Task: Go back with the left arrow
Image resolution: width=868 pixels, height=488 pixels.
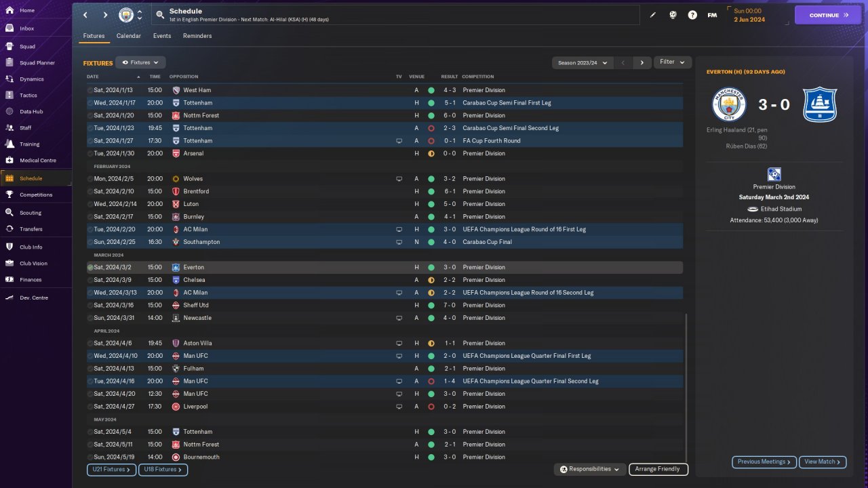Action: (85, 15)
